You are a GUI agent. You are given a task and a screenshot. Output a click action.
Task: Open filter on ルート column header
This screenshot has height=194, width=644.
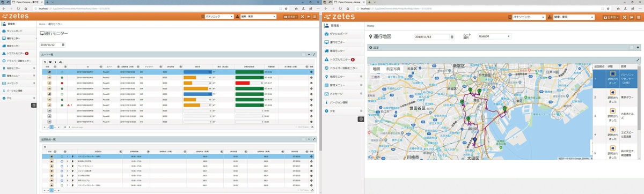tap(119, 66)
